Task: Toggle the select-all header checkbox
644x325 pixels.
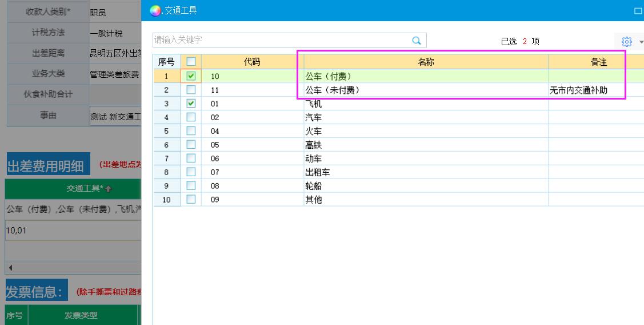Action: [x=191, y=62]
